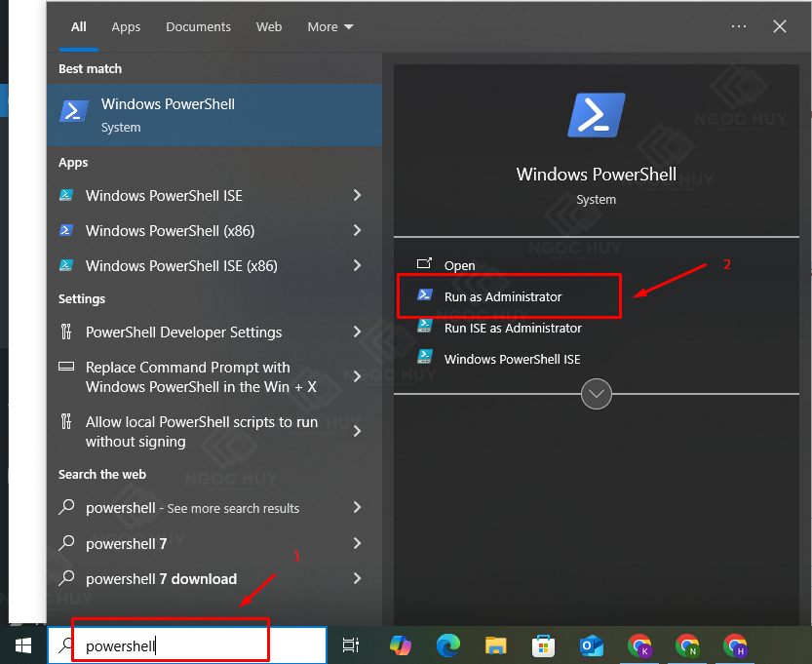The width and height of the screenshot is (812, 664).
Task: Open Task View from the taskbar
Action: [351, 645]
